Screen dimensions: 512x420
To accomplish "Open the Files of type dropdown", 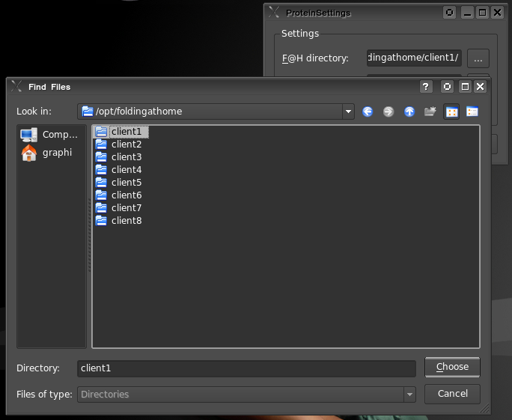I will click(409, 394).
